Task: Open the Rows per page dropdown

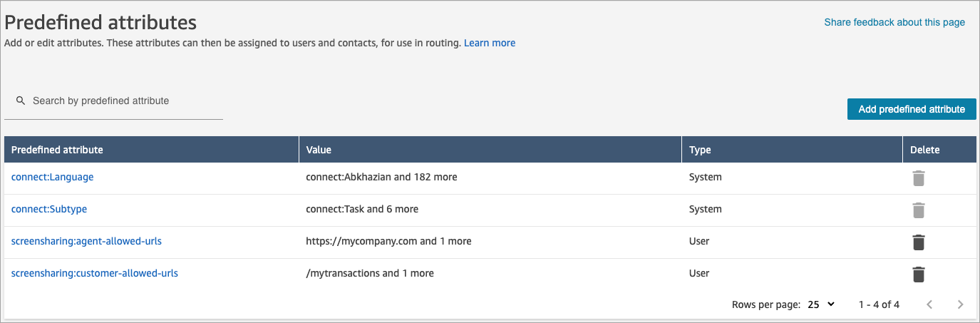Action: 821,304
